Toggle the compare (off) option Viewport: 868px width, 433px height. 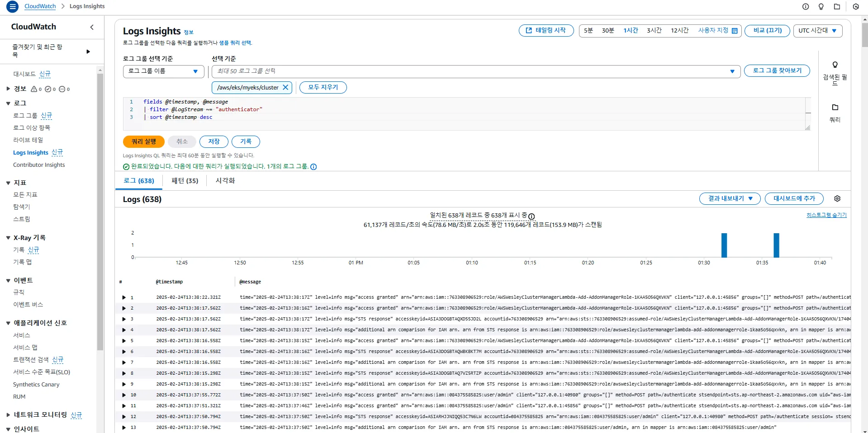(x=768, y=30)
